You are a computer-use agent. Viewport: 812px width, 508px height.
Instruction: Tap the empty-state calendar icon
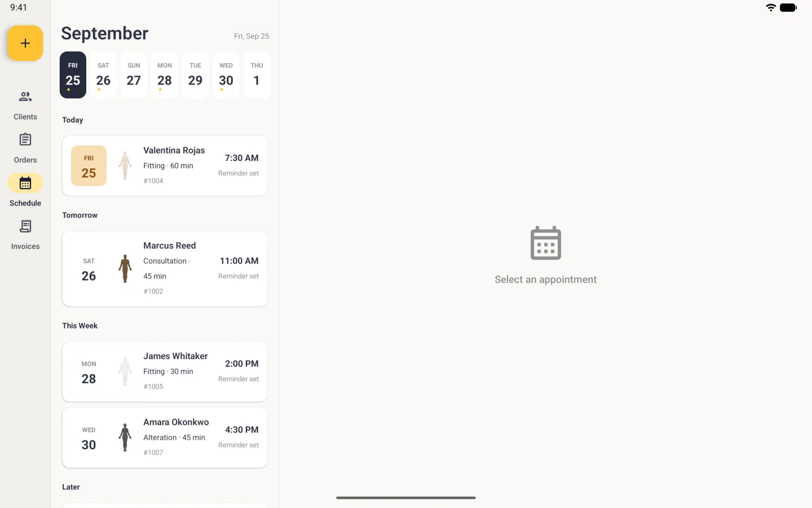546,243
